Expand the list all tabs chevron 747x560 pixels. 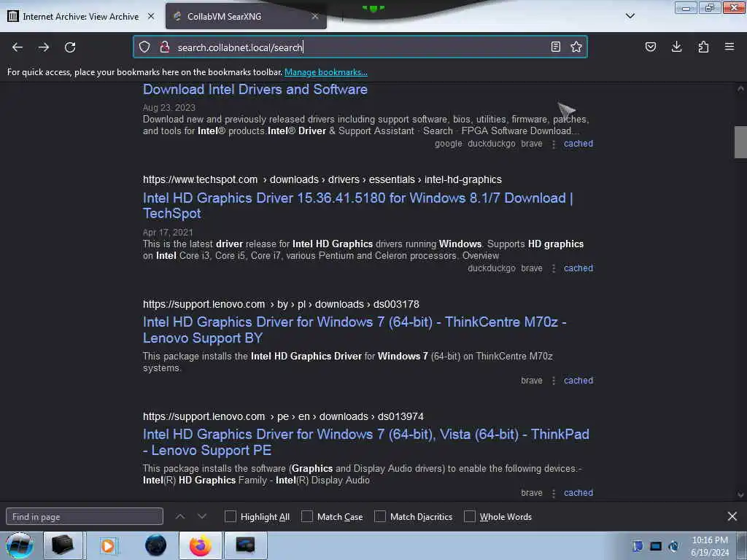point(630,16)
